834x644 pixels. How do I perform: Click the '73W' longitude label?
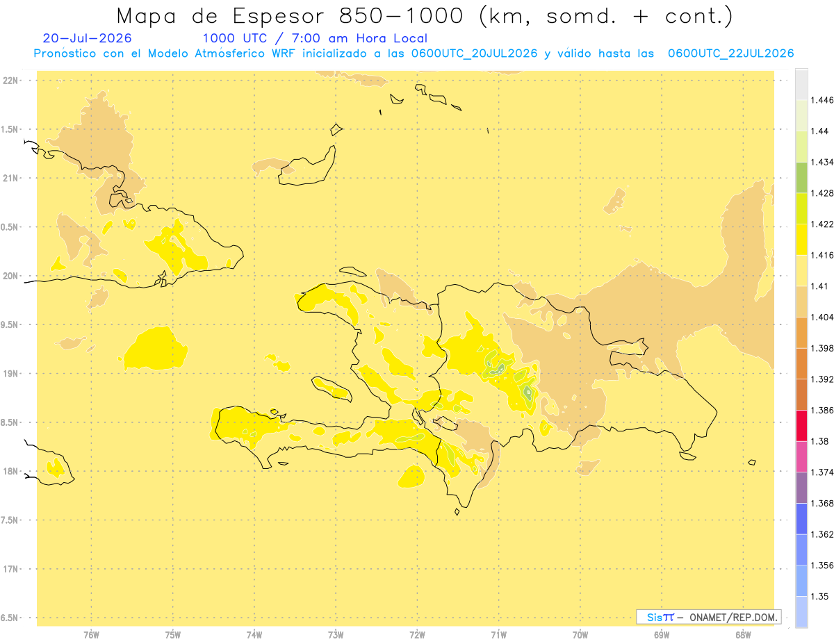336,635
